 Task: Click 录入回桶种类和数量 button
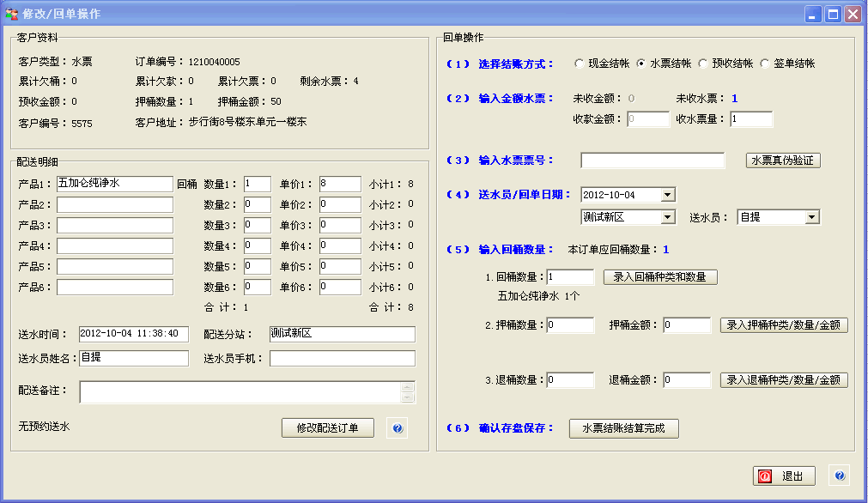point(660,276)
